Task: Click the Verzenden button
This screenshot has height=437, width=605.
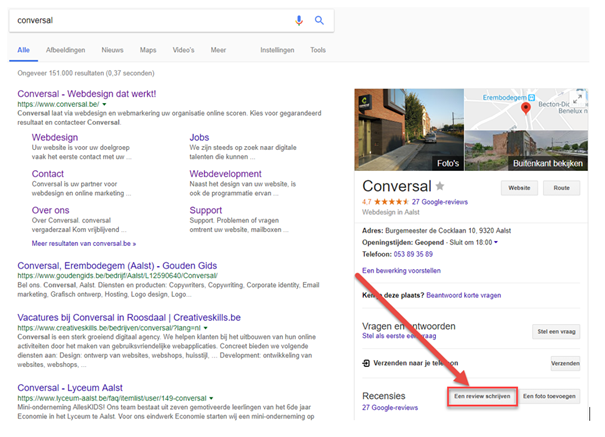Action: click(x=565, y=363)
